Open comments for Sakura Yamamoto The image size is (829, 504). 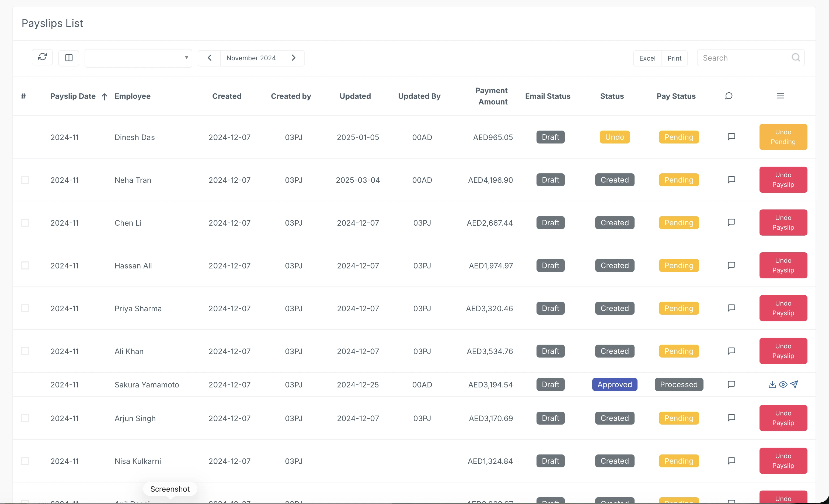coord(731,385)
